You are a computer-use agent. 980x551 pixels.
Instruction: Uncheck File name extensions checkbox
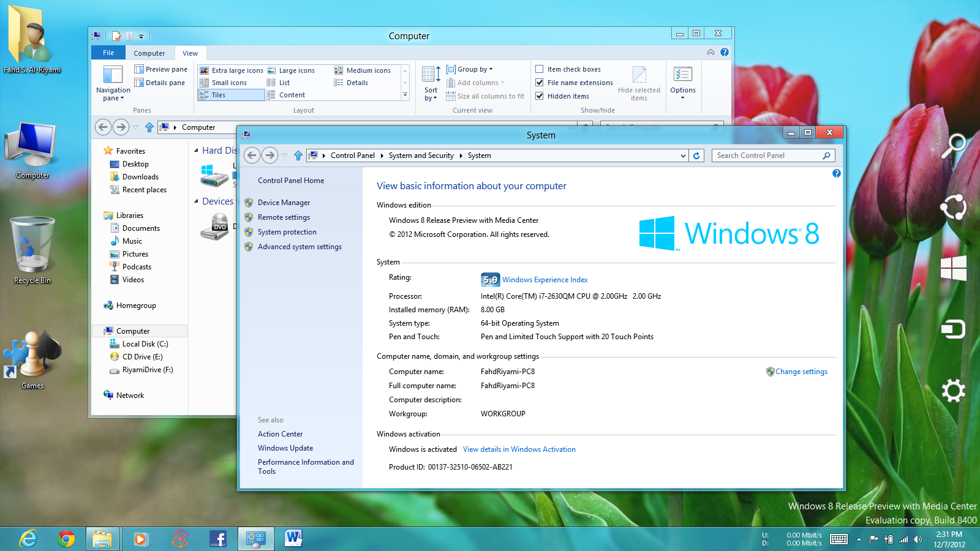540,83
